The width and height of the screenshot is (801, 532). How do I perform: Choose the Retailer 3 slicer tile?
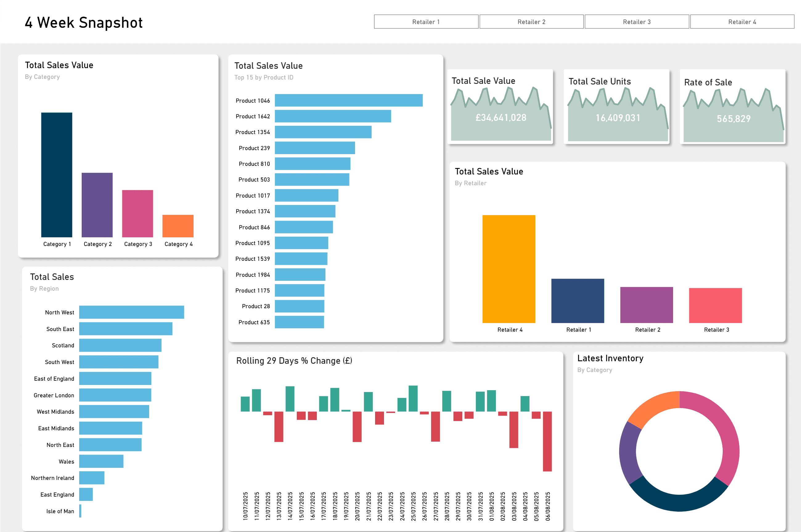636,22
